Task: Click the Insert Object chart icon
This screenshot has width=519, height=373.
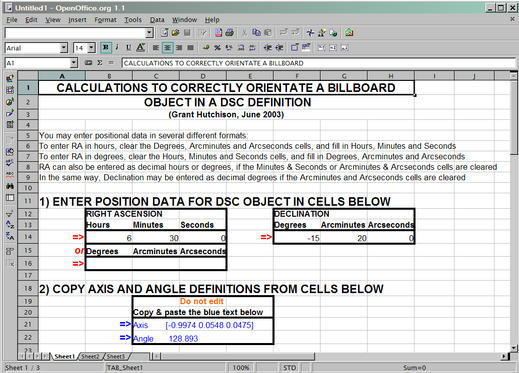Action: coord(10,101)
